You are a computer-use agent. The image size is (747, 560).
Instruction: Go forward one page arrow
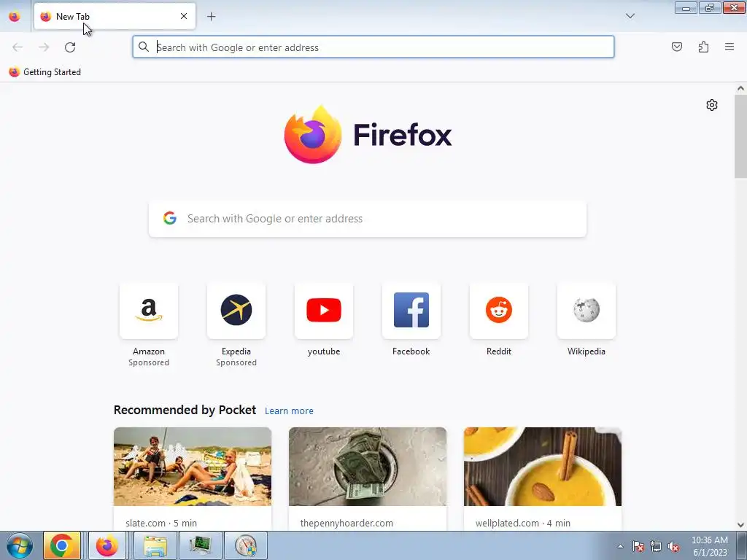(44, 47)
